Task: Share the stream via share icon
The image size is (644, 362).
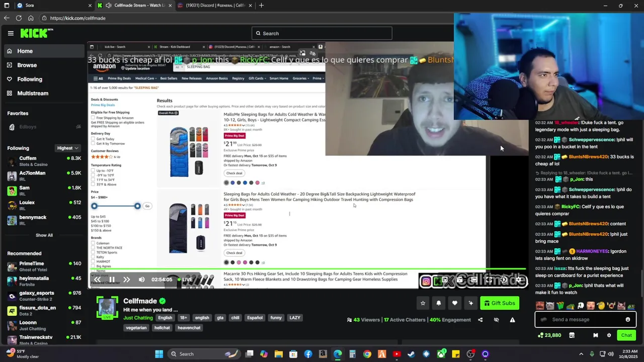Action: (480, 320)
